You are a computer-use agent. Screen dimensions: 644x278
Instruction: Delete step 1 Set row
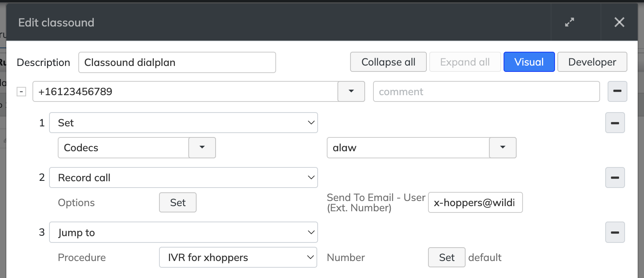(x=615, y=123)
